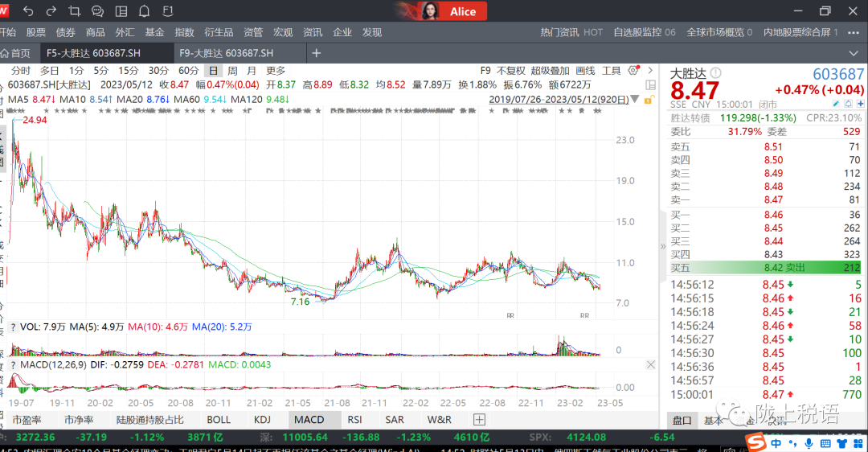The height and width of the screenshot is (452, 868).
Task: Select the 盘口 tab in the quote panel
Action: coord(682,421)
